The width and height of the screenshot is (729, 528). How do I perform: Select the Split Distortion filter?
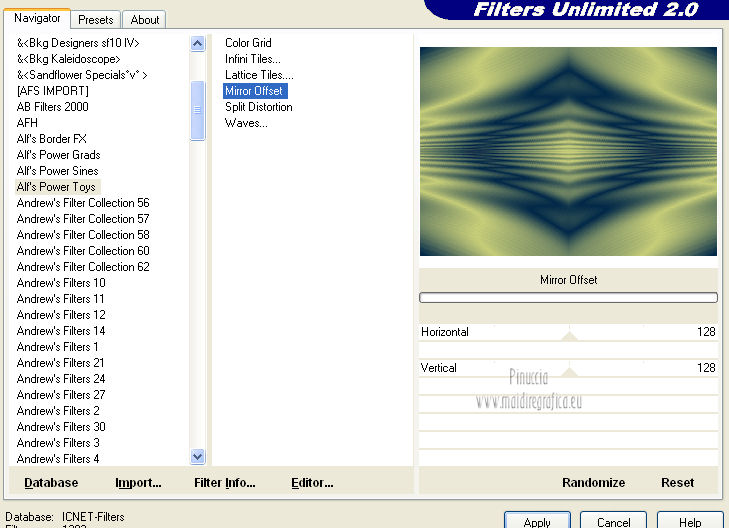(259, 107)
